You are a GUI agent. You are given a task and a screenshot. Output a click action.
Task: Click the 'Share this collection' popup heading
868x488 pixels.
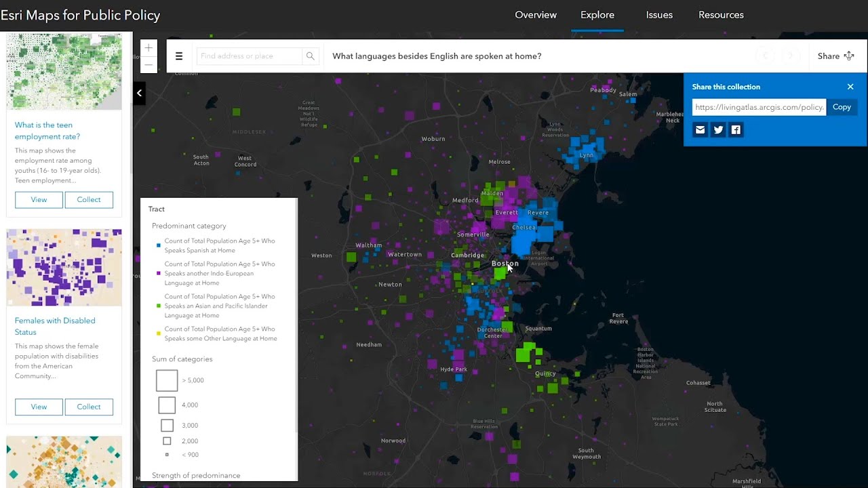[726, 87]
